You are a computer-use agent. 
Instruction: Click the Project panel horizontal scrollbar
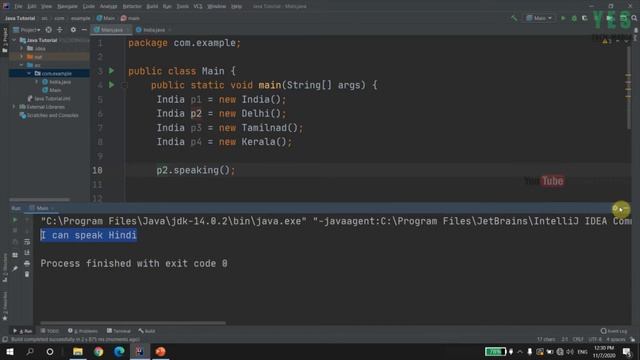(39, 200)
